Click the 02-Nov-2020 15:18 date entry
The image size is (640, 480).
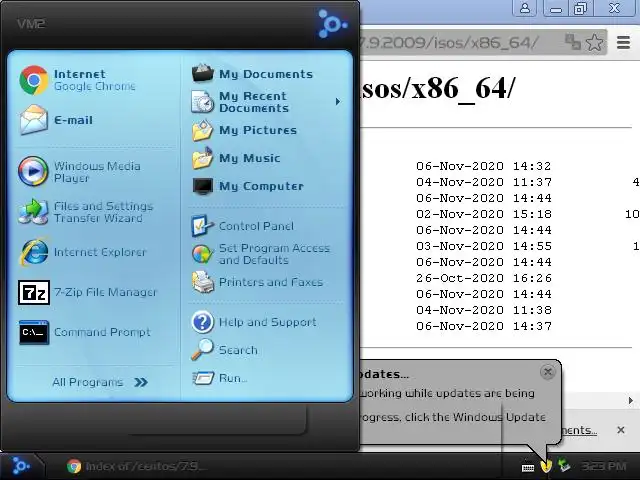coord(484,214)
